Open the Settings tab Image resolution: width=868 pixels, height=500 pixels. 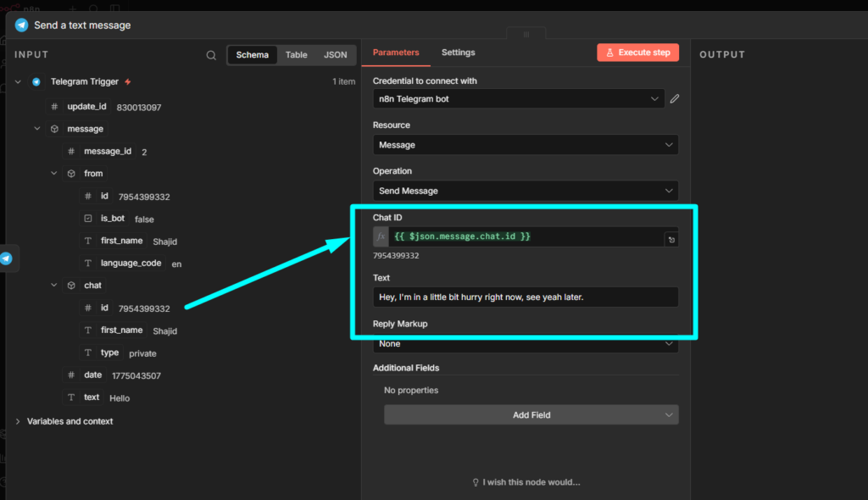[458, 52]
